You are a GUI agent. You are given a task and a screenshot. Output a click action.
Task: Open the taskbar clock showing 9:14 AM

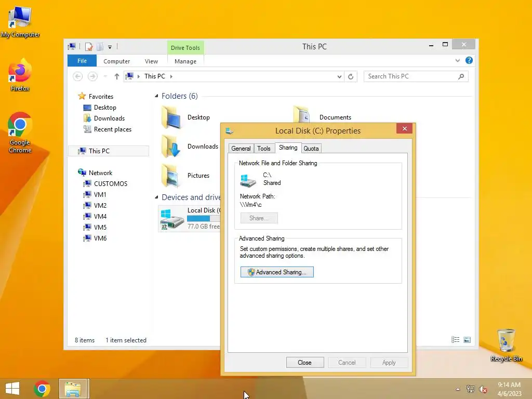coord(509,389)
